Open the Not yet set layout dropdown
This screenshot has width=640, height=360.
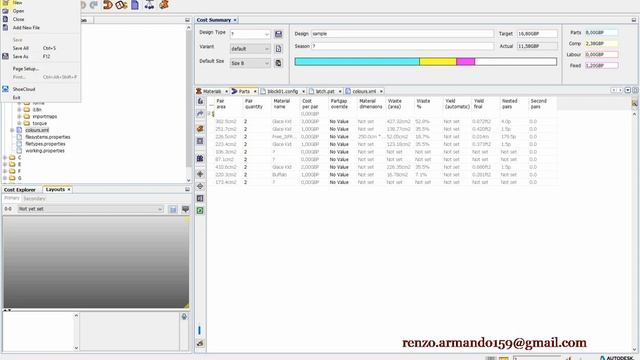160,209
